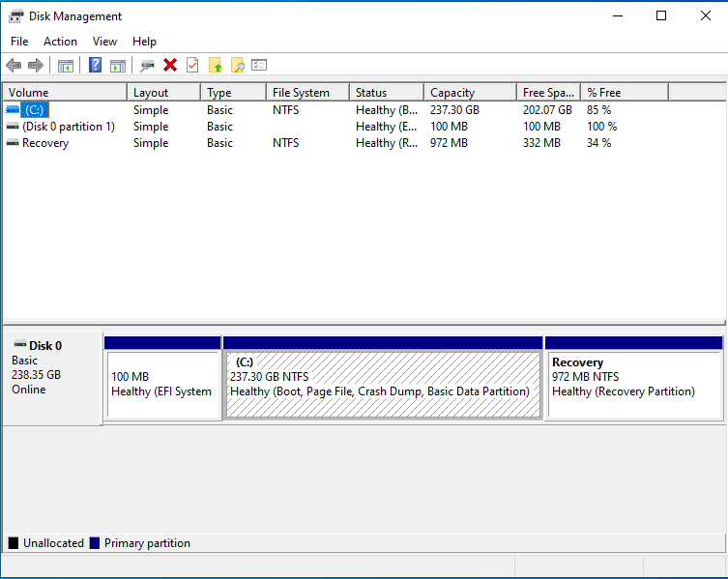The height and width of the screenshot is (579, 728).
Task: Sort by File System column header
Action: pos(307,93)
